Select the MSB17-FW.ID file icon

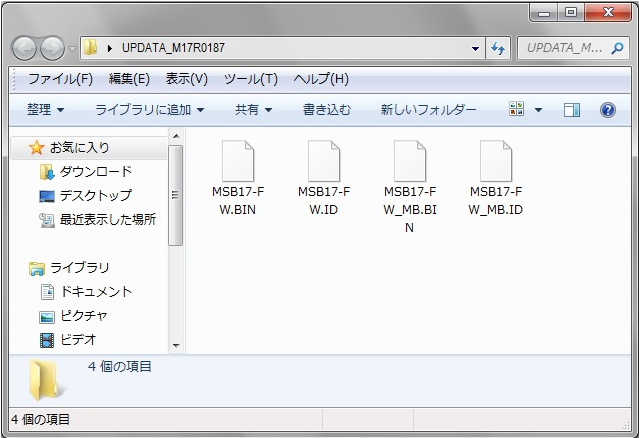(324, 160)
